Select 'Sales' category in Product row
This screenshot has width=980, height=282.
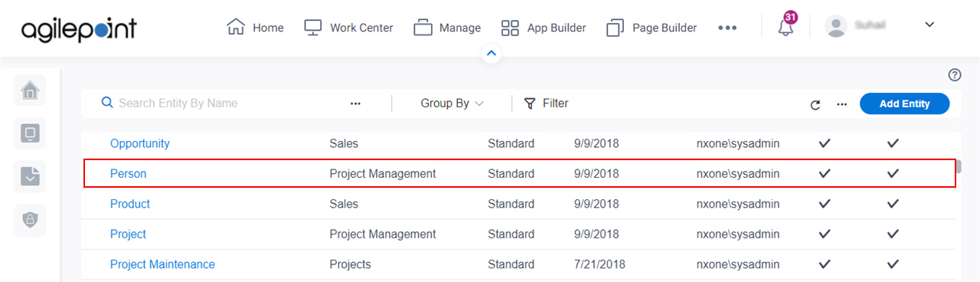pos(344,204)
